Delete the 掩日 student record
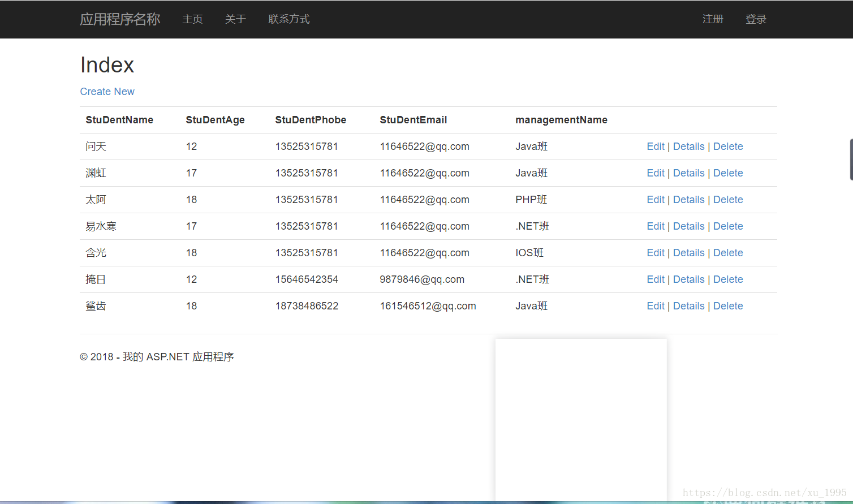 pyautogui.click(x=728, y=279)
